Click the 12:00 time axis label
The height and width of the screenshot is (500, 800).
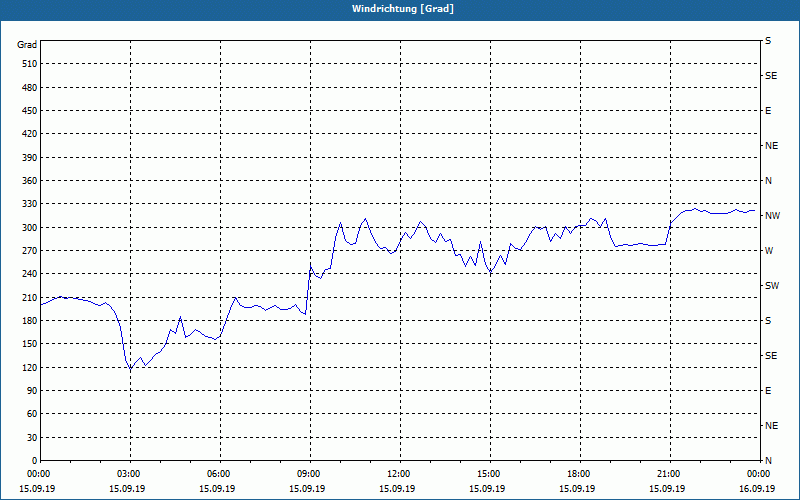pyautogui.click(x=397, y=474)
